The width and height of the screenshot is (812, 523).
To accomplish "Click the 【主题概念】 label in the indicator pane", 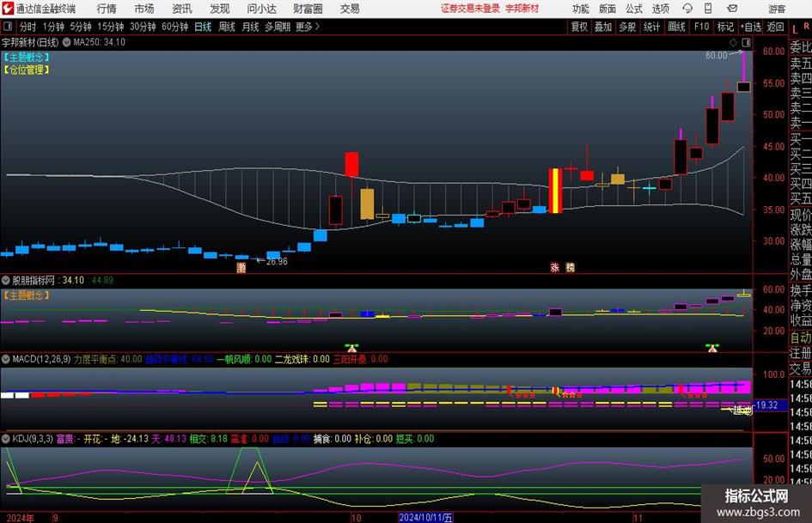I will 26,295.
